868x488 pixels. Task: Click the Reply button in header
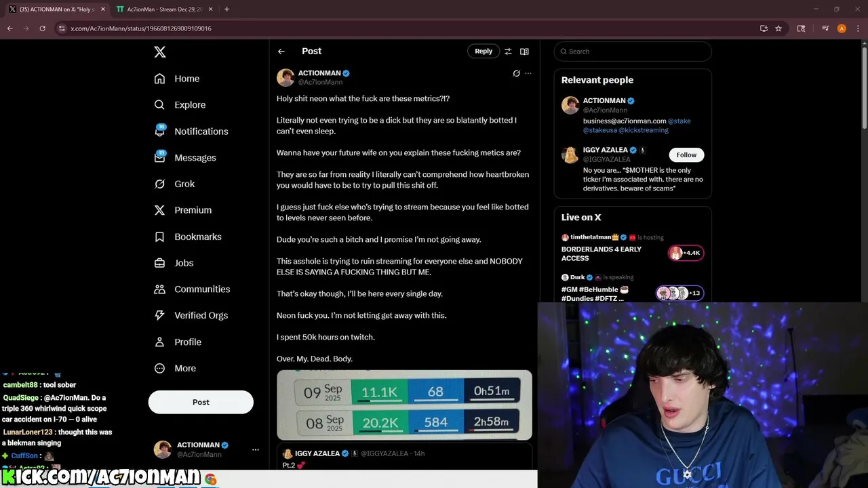point(484,51)
